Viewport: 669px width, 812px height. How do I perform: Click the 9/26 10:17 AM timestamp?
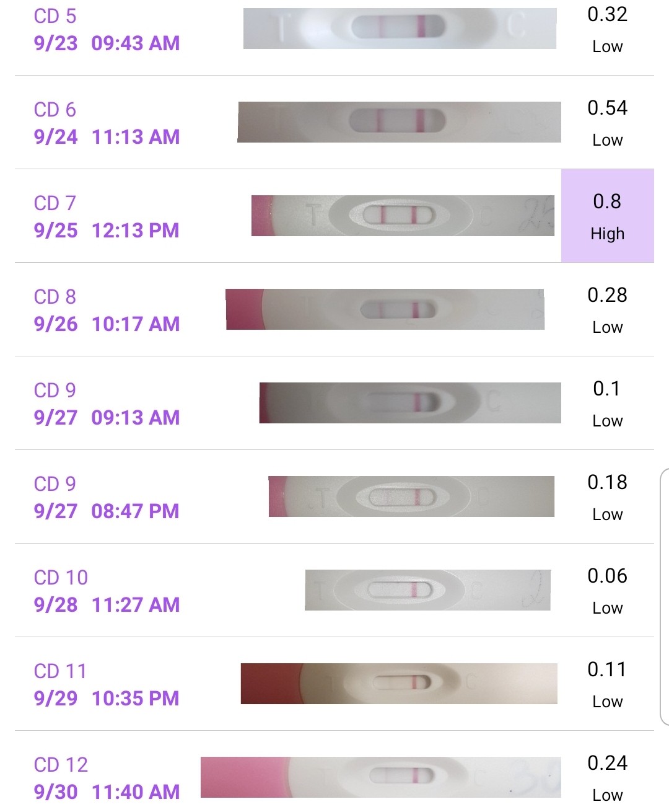coord(107,324)
